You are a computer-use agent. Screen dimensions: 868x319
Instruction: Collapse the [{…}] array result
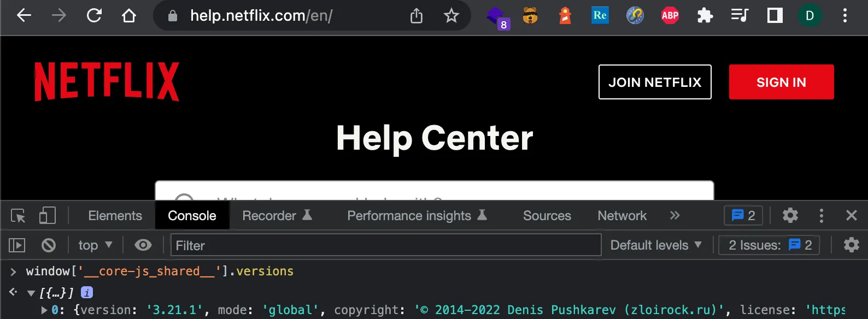pyautogui.click(x=31, y=293)
